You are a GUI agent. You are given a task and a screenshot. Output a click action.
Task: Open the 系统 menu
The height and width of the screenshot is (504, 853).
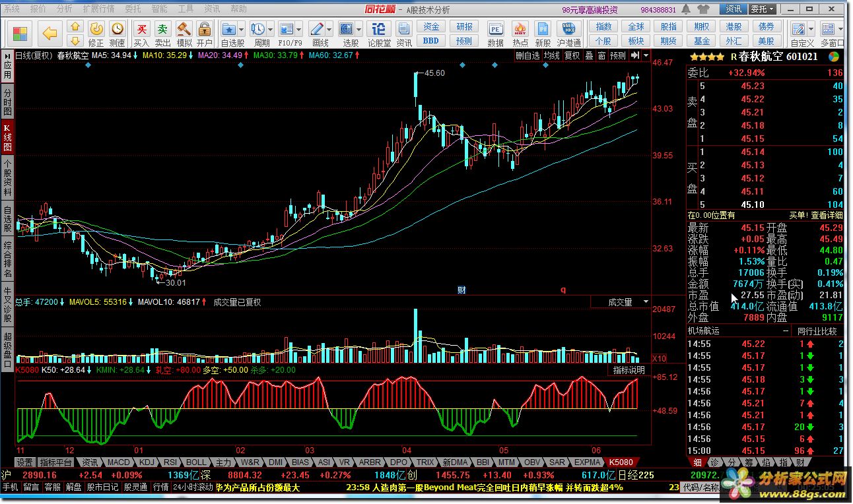coord(13,9)
